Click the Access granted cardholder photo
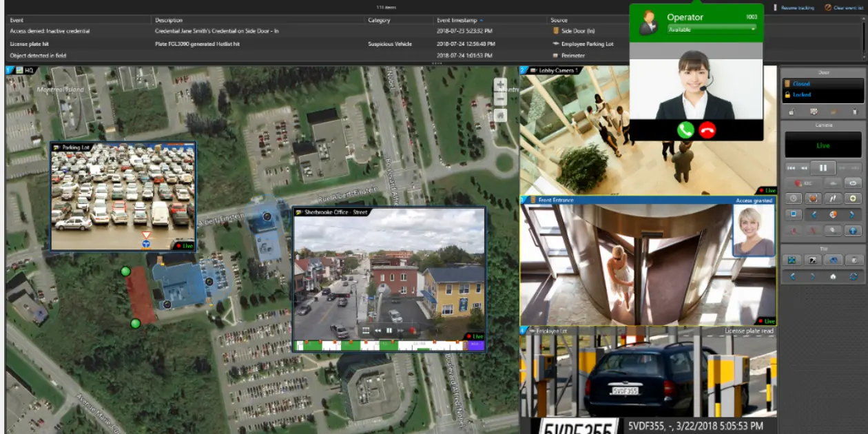Image resolution: width=868 pixels, height=434 pixels. point(754,230)
